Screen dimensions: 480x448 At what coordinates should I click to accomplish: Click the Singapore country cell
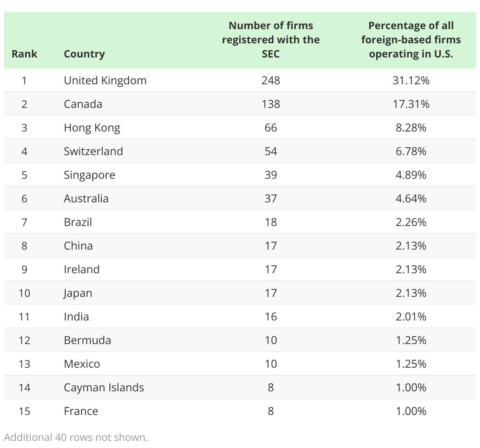click(89, 175)
